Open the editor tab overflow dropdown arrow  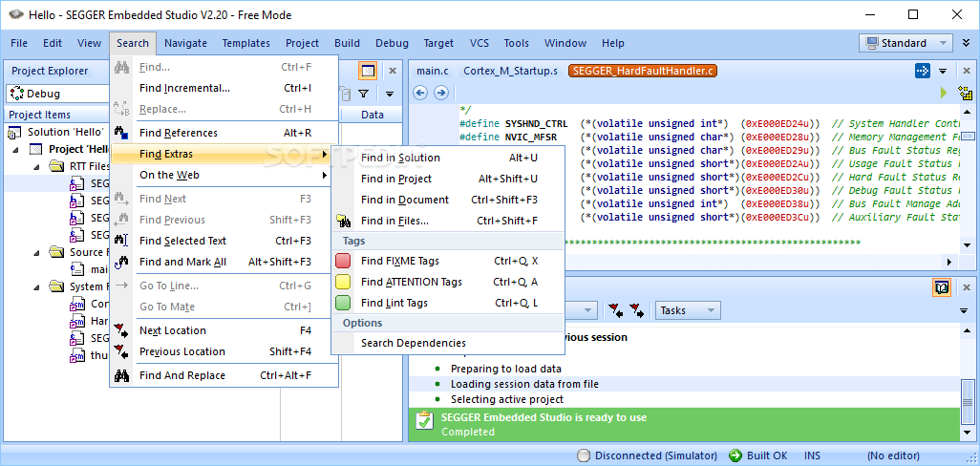pos(943,71)
